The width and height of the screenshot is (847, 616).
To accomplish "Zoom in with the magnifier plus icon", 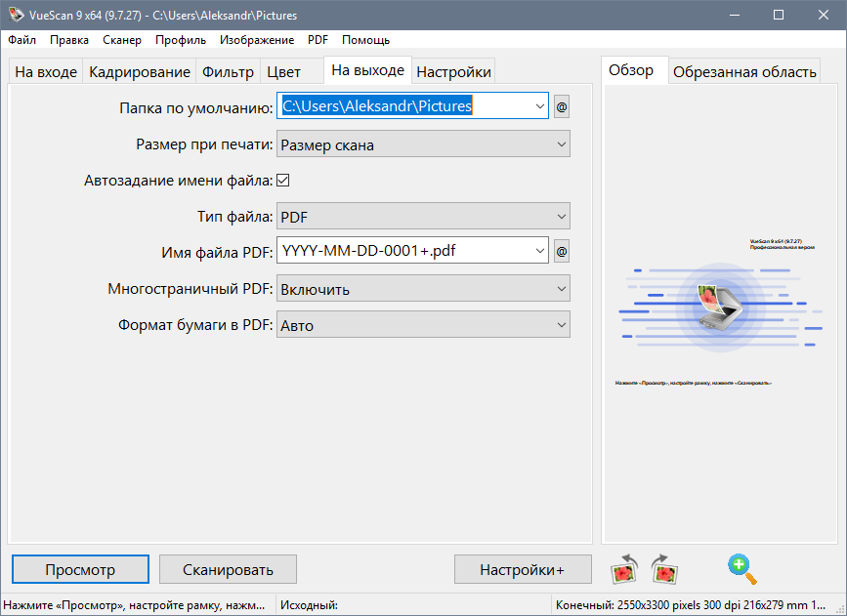I will [x=742, y=569].
